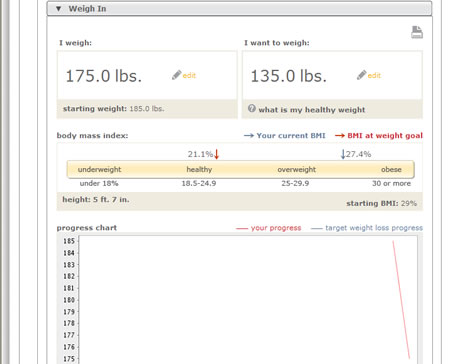Click the red progress line in the chart
Viewport: 450px width, 364px height.
tap(401, 300)
